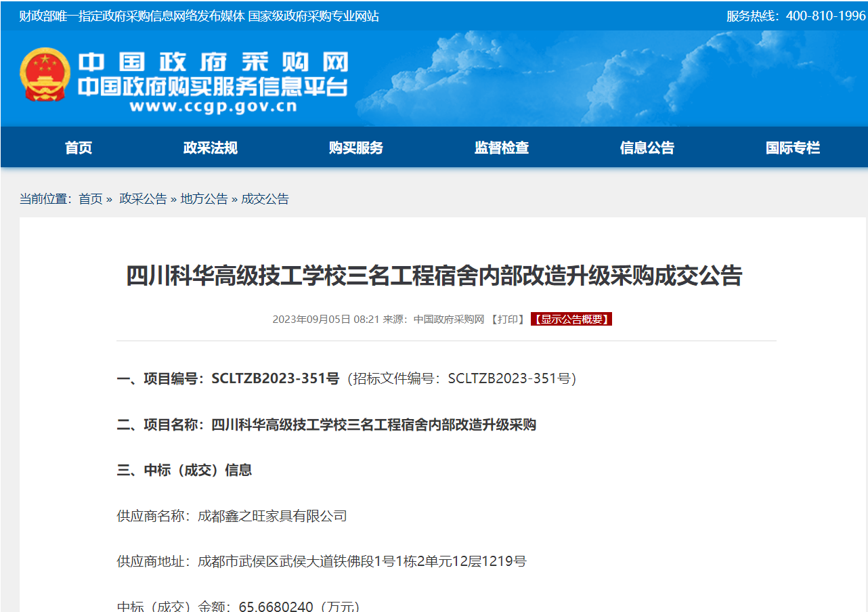Image resolution: width=868 pixels, height=612 pixels.
Task: Open the 信息公告 navigation item
Action: pyautogui.click(x=647, y=148)
